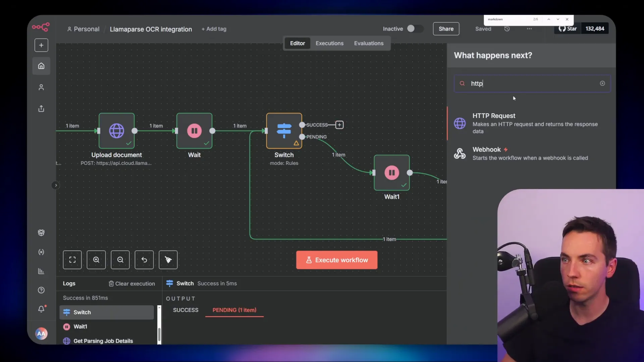The width and height of the screenshot is (644, 362).
Task: Click the Personal breadcrumb link
Action: pos(83,29)
